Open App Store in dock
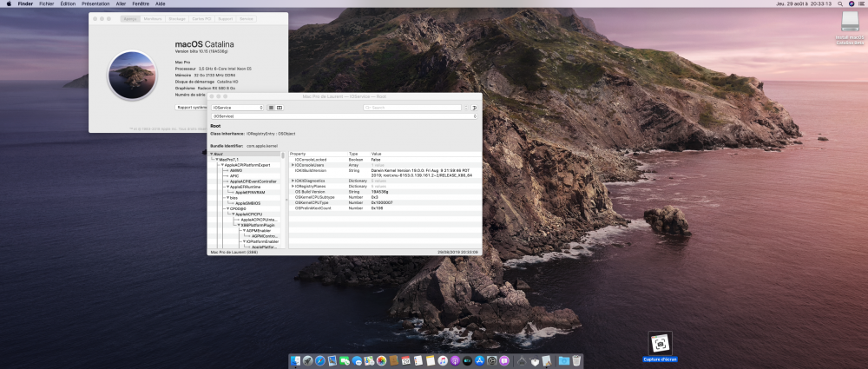The image size is (868, 369). click(x=479, y=360)
